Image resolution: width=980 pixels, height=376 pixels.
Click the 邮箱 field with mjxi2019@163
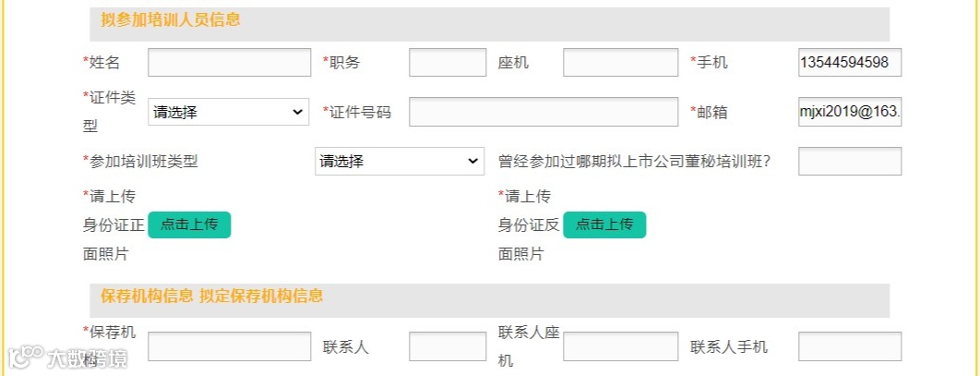coord(849,112)
